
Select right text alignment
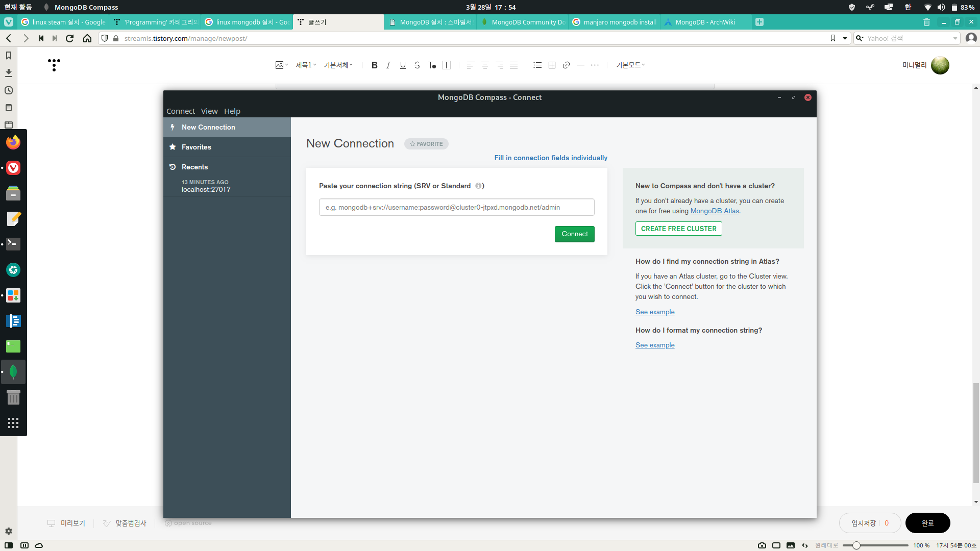[x=499, y=65]
